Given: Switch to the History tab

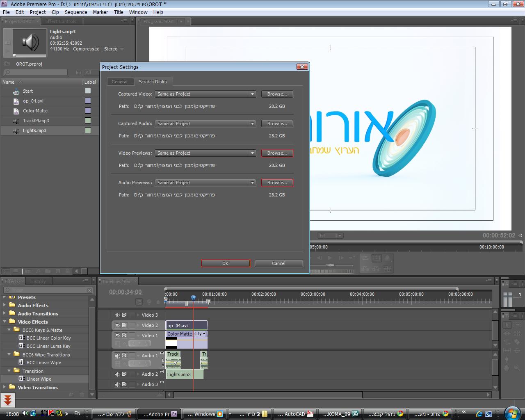Looking at the screenshot, I should click(x=38, y=281).
